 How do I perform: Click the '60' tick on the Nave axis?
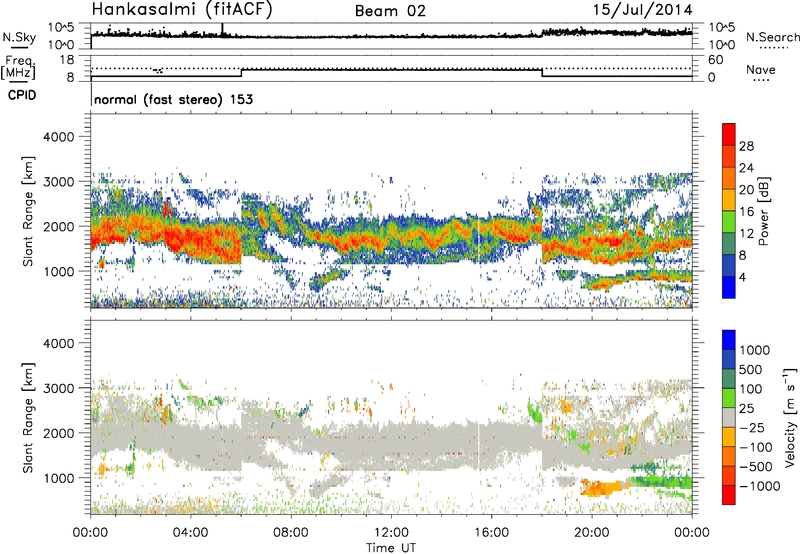pos(715,60)
